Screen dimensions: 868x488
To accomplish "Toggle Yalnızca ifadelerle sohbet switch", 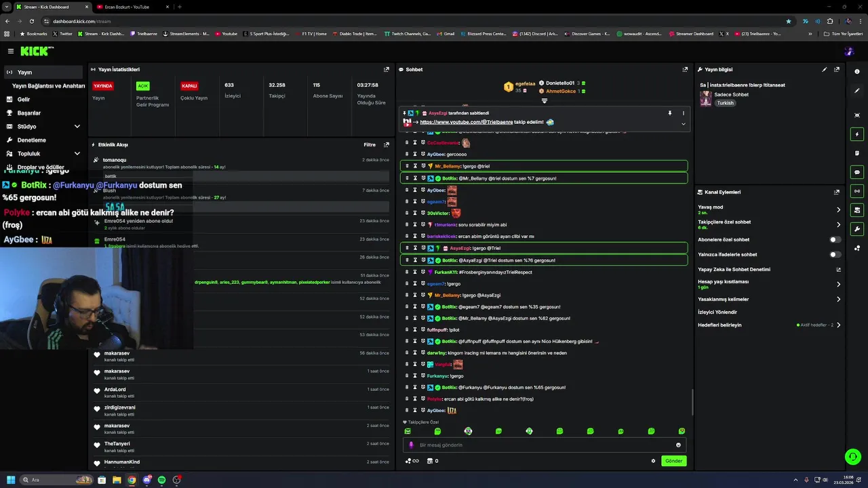I will (x=835, y=255).
